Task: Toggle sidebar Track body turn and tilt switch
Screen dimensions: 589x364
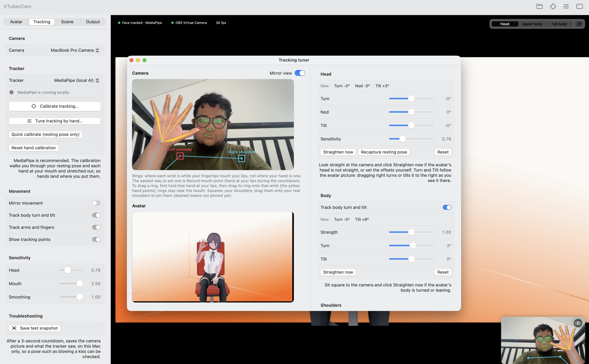Action: tap(96, 215)
